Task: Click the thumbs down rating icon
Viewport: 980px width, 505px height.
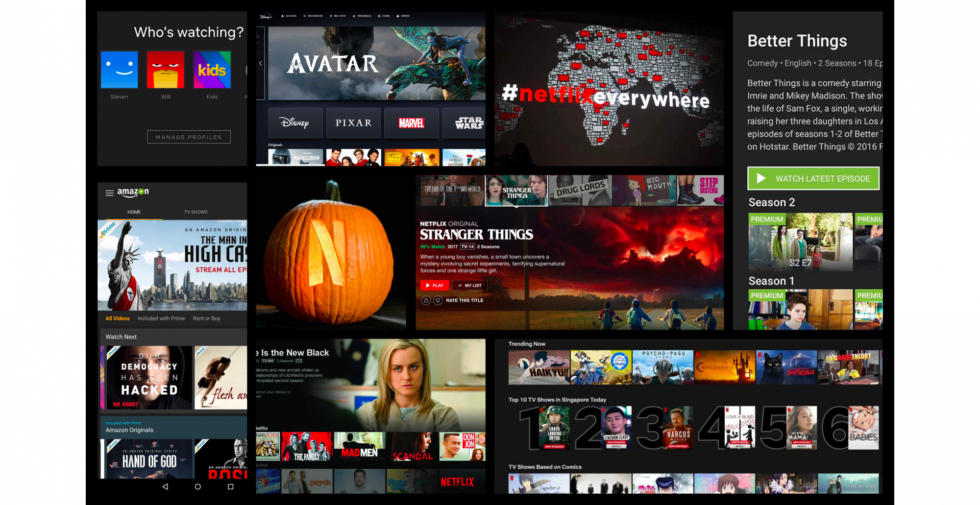Action: 438,300
